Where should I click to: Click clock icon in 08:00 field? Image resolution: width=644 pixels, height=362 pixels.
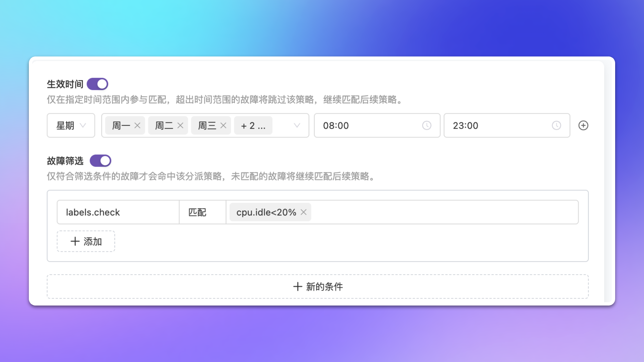tap(426, 126)
